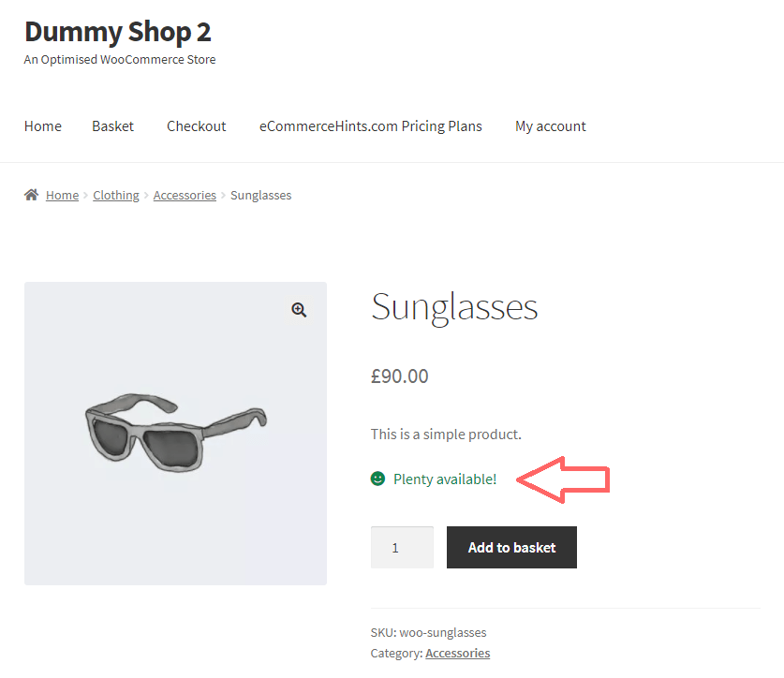Click the green smiley stock status icon
784x678 pixels.
377,479
